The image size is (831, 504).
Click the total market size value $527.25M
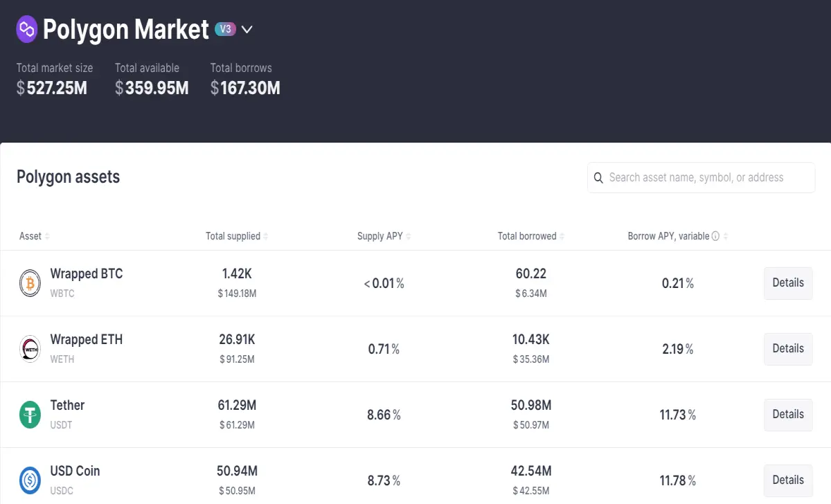click(x=52, y=88)
